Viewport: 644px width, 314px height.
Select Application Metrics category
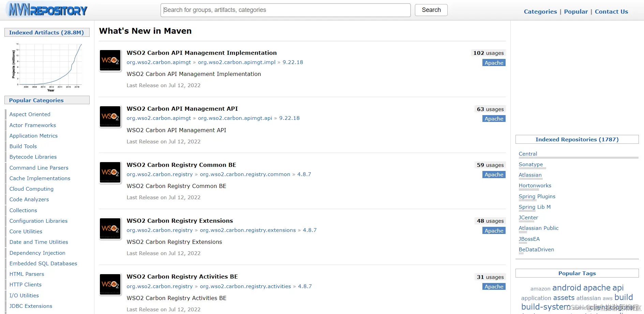click(33, 136)
